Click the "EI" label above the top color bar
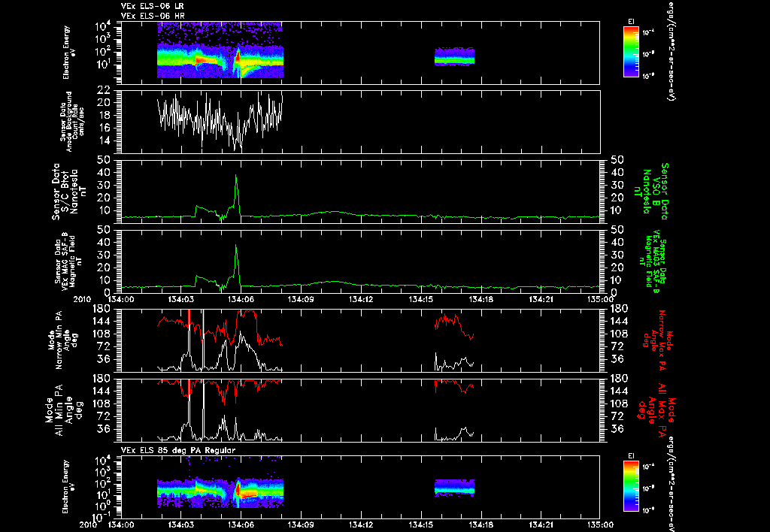 631,22
